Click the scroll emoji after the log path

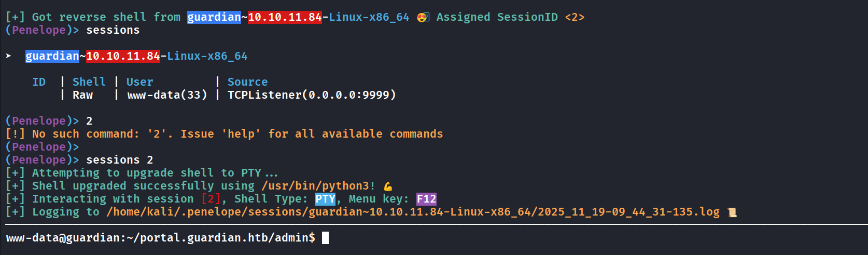pos(732,212)
